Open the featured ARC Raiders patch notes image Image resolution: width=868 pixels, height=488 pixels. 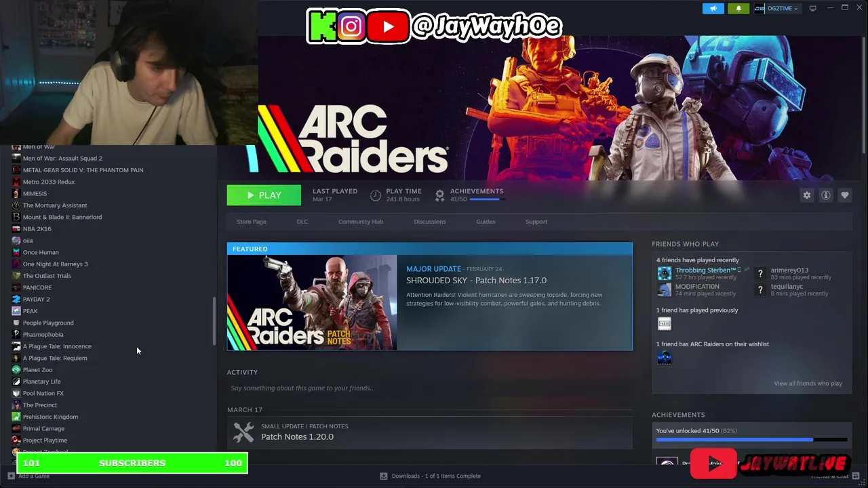[x=312, y=302]
